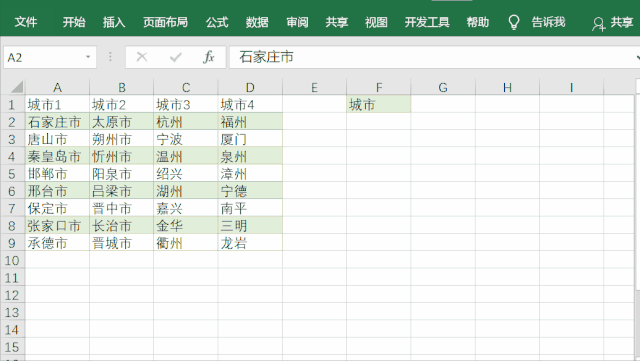Click cell F1 labeled 城市
640x361 pixels.
pos(379,105)
